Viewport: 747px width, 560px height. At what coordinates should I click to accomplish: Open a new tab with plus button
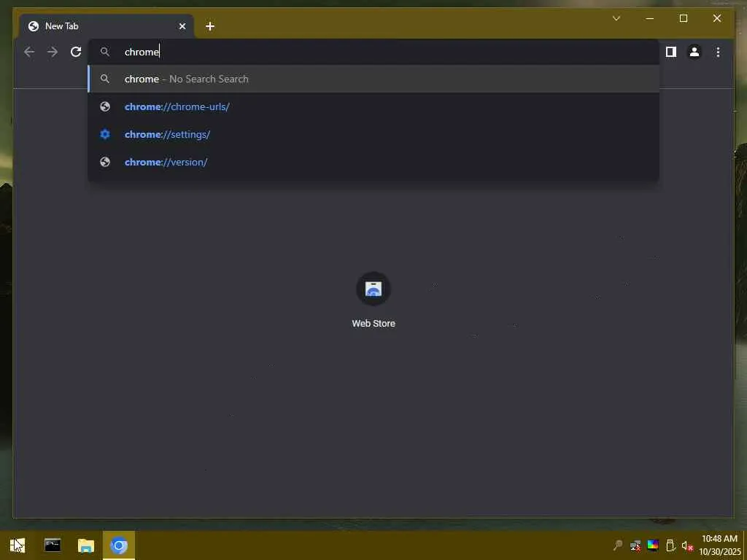coord(209,26)
